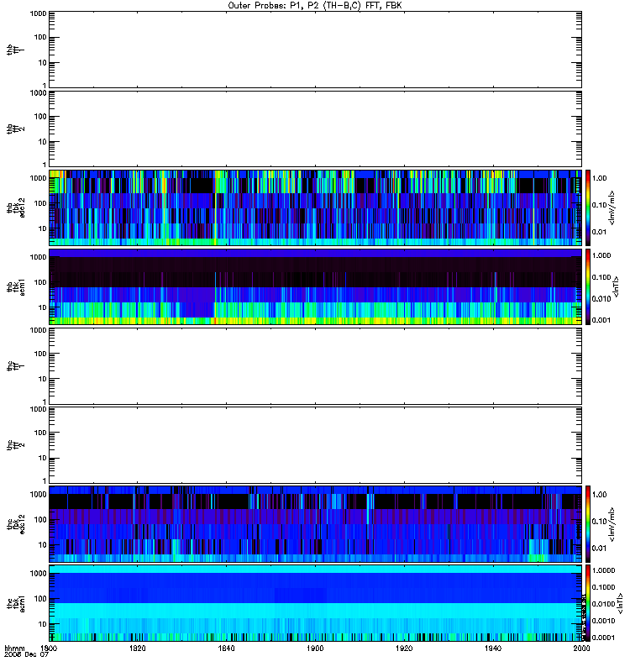
Task: Click the 1940 time axis label
Action: (x=493, y=648)
